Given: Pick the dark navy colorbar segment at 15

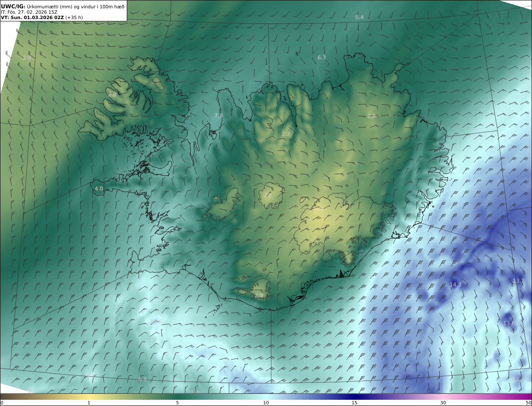Looking at the screenshot, I should [355, 397].
